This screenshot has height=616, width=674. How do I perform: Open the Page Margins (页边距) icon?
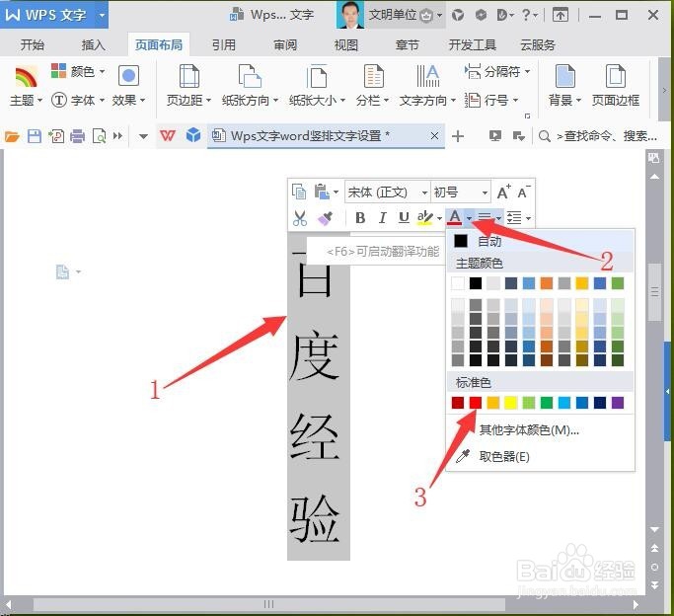pyautogui.click(x=188, y=76)
